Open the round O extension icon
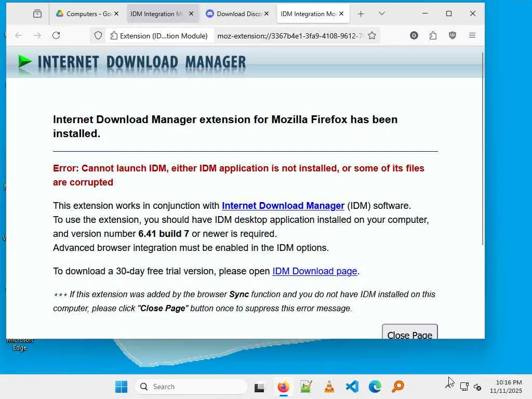532x399 pixels. [414, 36]
